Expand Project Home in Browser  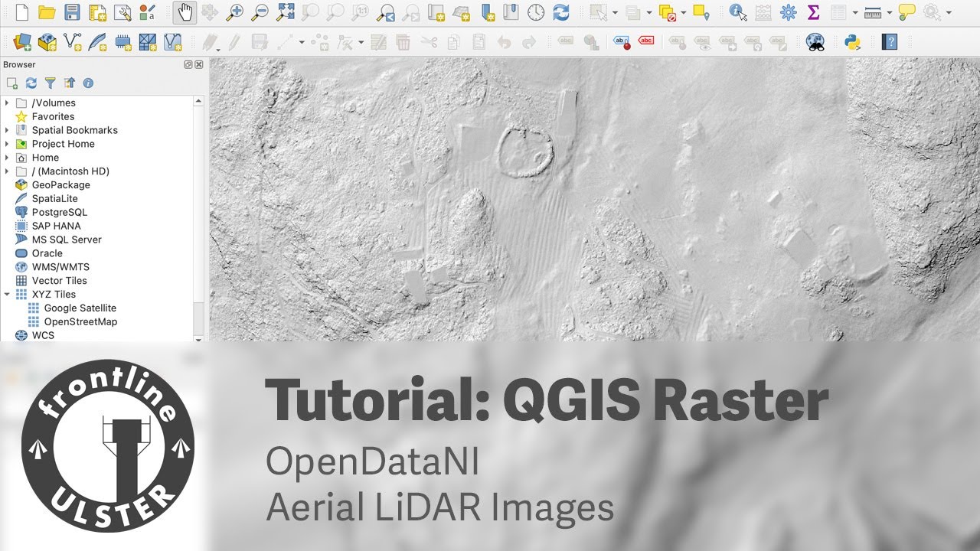[x=7, y=144]
